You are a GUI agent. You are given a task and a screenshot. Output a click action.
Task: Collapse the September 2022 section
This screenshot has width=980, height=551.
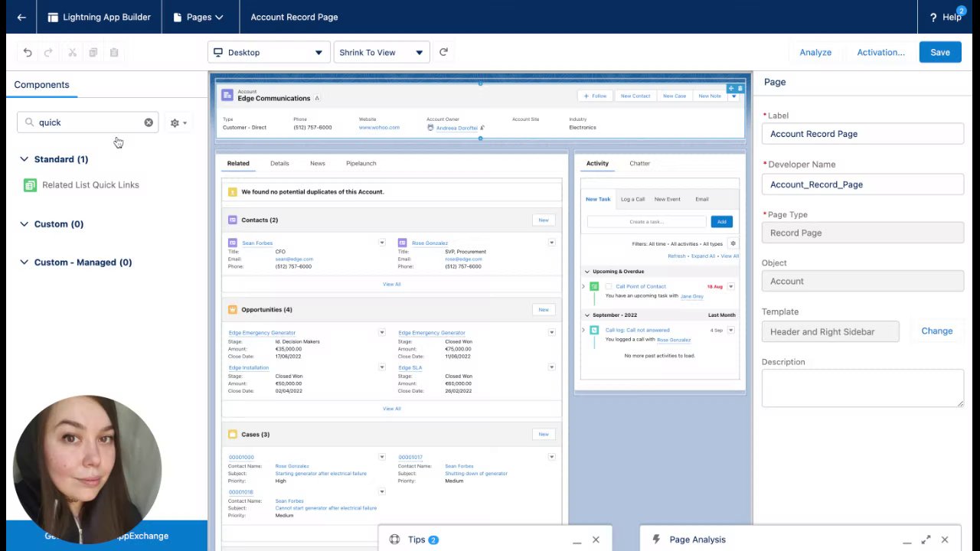pyautogui.click(x=587, y=315)
